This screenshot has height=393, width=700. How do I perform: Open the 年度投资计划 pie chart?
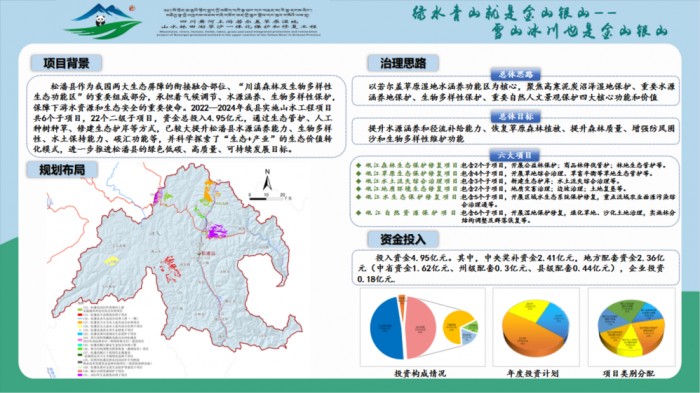click(x=536, y=327)
